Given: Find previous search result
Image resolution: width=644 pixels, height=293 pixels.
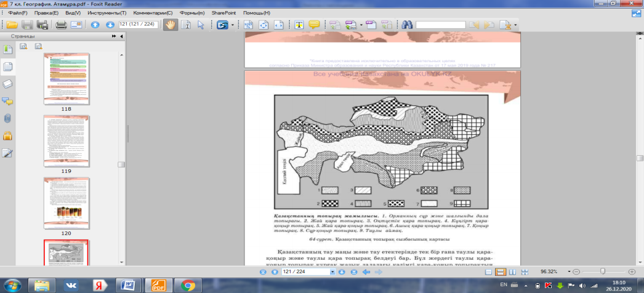Looking at the screenshot, I should [474, 25].
